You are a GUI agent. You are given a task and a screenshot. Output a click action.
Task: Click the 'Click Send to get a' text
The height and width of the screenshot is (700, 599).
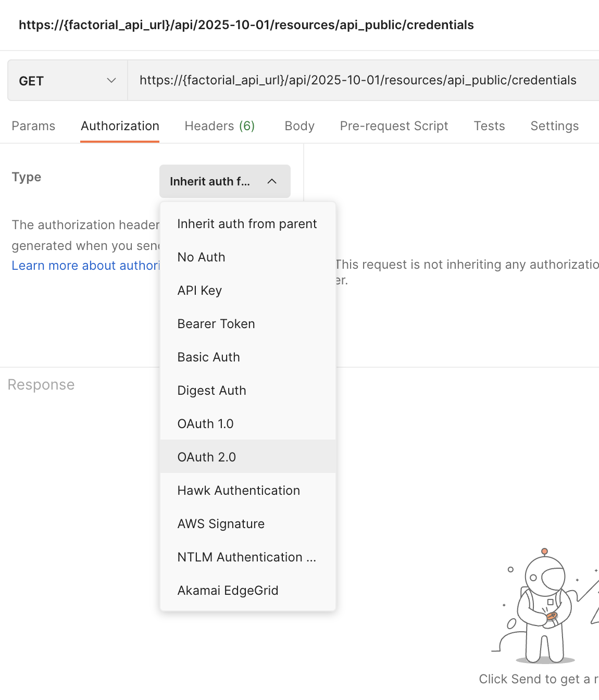(539, 679)
